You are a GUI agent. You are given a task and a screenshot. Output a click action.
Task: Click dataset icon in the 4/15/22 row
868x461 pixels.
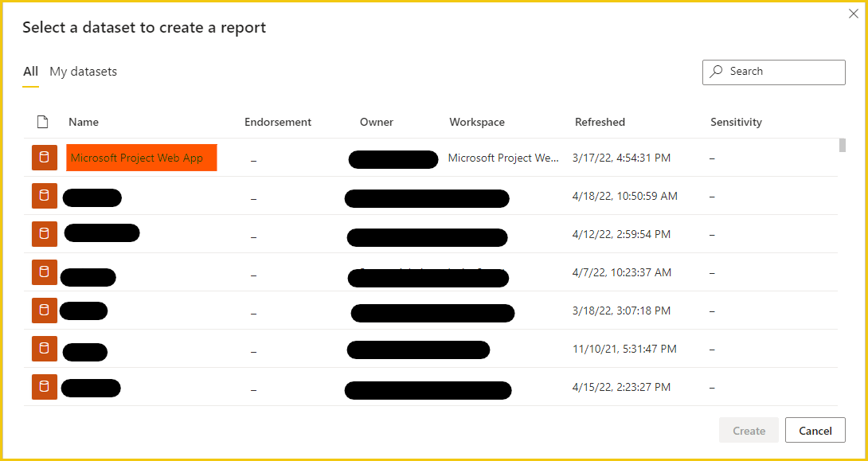point(45,387)
